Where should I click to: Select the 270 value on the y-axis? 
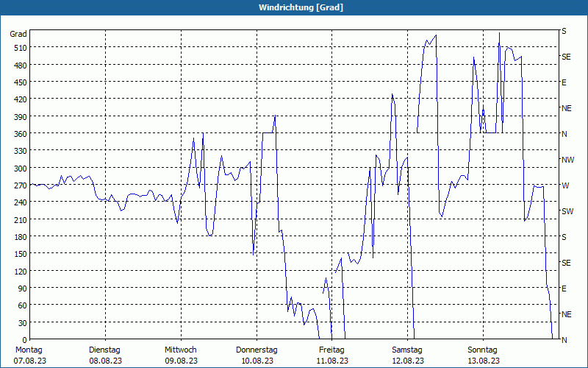(21, 185)
